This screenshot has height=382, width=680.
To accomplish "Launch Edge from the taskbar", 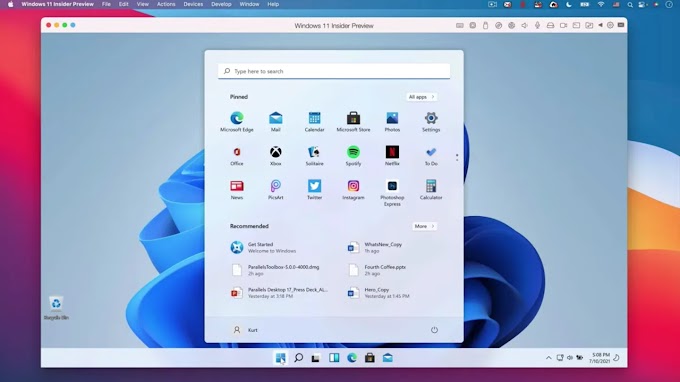I will point(352,358).
